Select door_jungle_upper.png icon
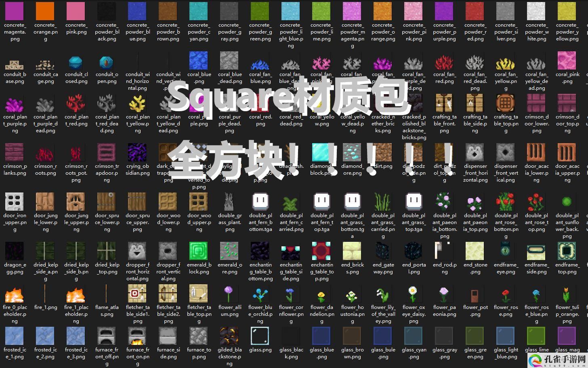 click(x=76, y=201)
